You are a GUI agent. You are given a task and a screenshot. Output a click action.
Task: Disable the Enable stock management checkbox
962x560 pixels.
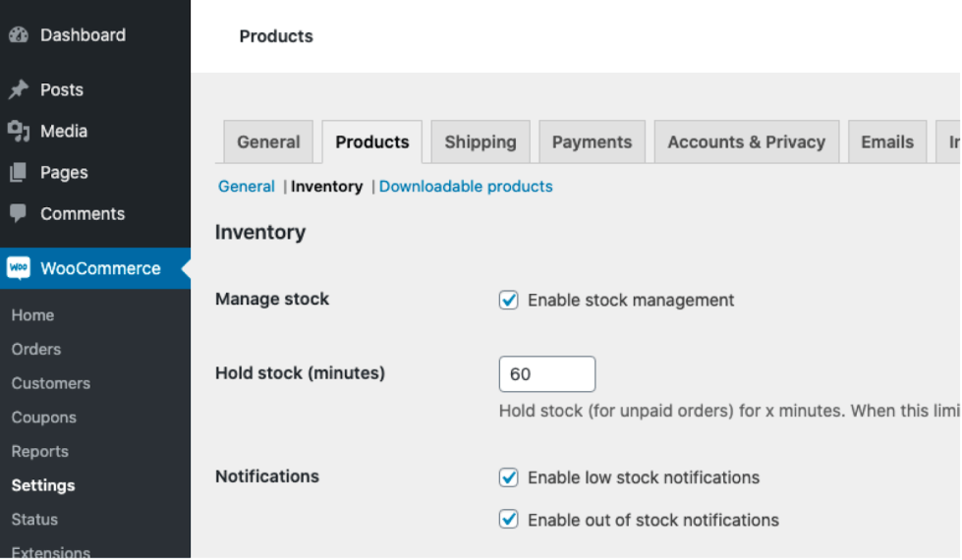click(509, 301)
